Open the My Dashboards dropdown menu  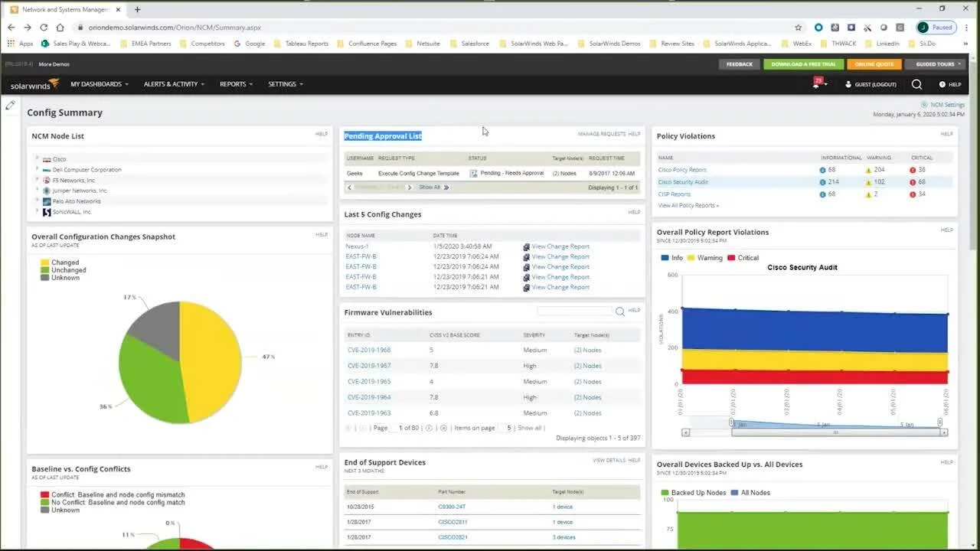coord(100,84)
